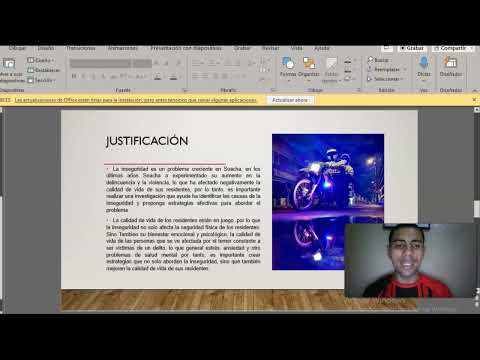Open the character spacing option
The height and width of the screenshot is (360, 480).
pyautogui.click(x=124, y=77)
